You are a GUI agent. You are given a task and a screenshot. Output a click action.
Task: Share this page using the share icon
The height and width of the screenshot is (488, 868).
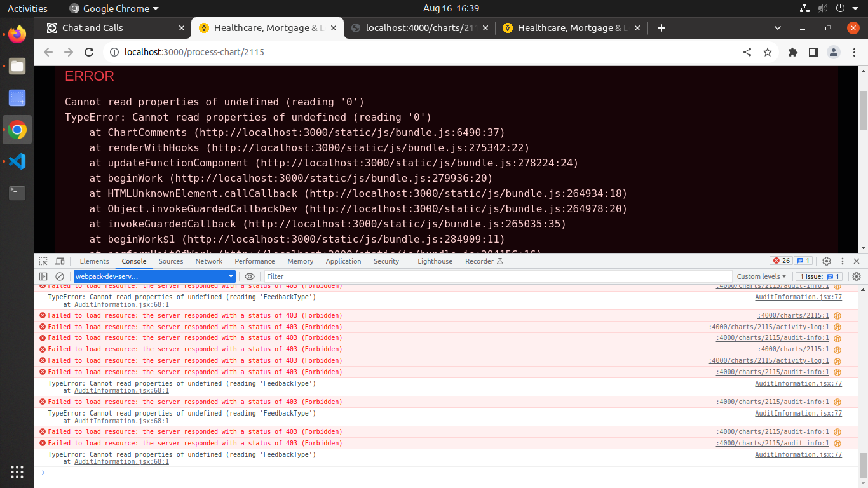(x=747, y=52)
